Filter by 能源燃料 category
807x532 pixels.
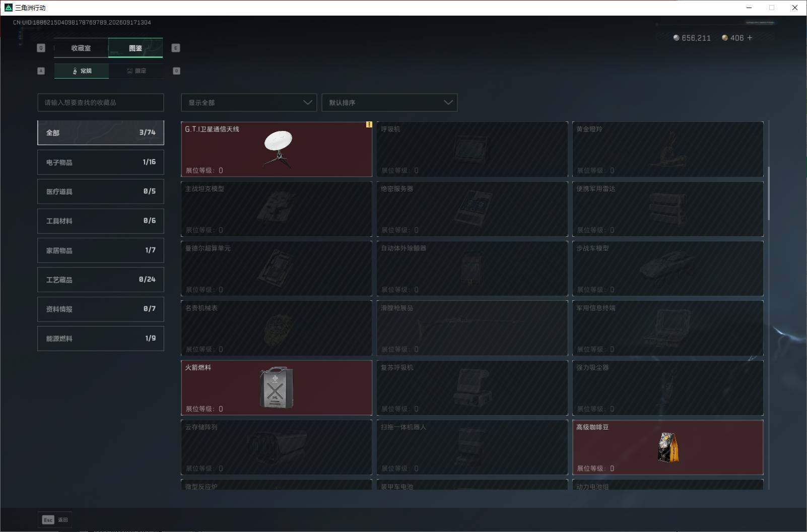pos(101,339)
